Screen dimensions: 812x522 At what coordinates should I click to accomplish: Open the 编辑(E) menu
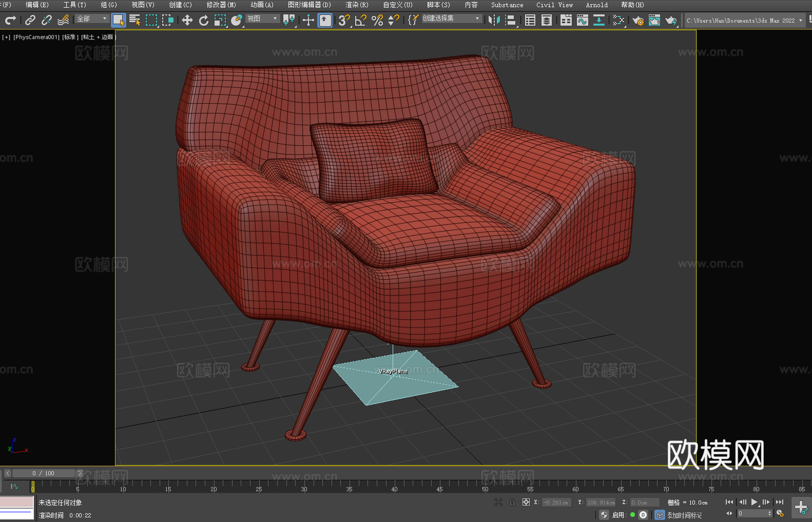[x=37, y=5]
